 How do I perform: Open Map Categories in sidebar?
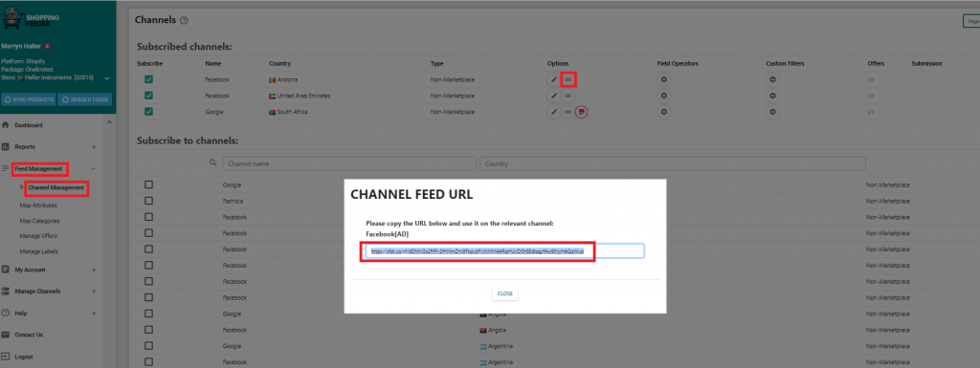coord(40,221)
